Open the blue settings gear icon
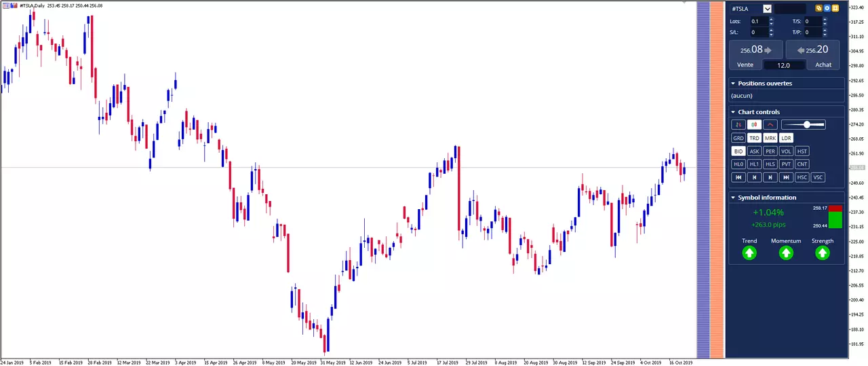The image size is (868, 366). [x=827, y=9]
